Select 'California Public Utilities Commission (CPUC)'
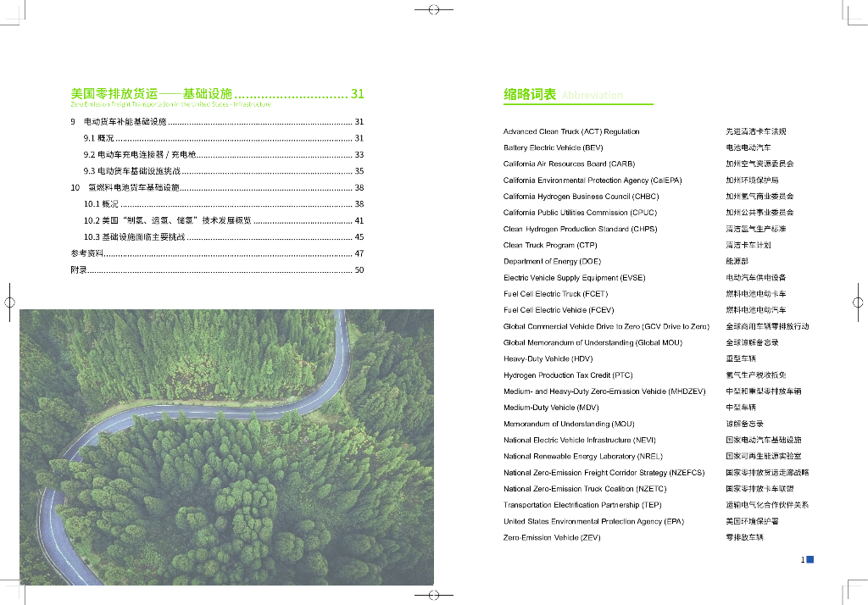 pyautogui.click(x=580, y=213)
